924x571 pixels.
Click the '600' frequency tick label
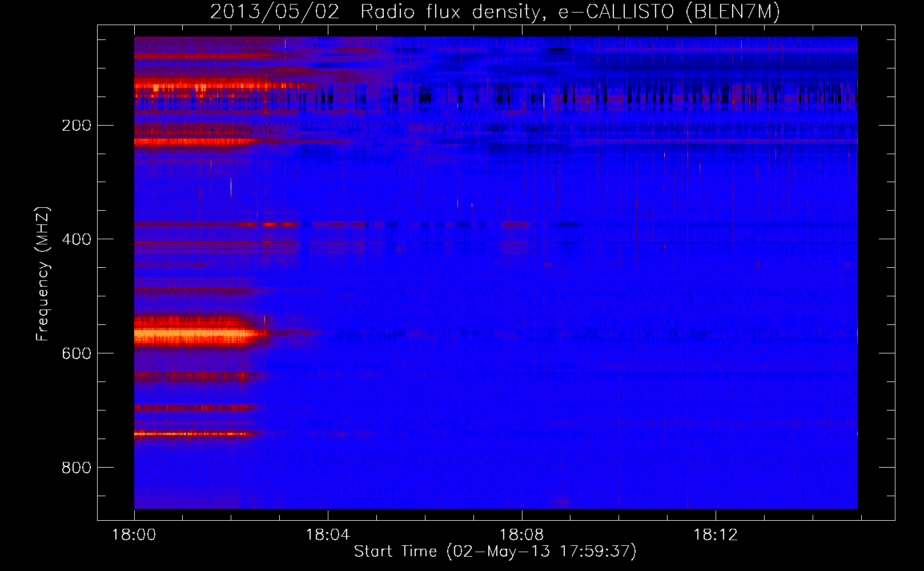pyautogui.click(x=77, y=353)
